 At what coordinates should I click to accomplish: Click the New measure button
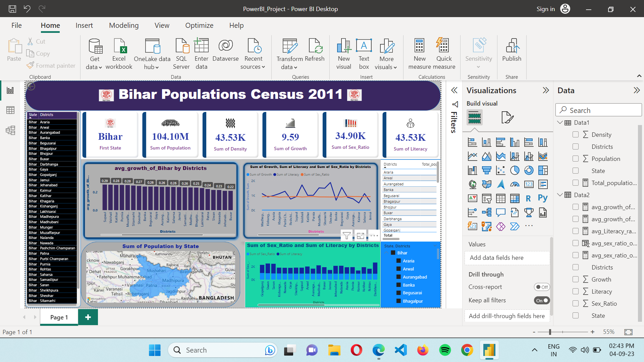point(419,54)
